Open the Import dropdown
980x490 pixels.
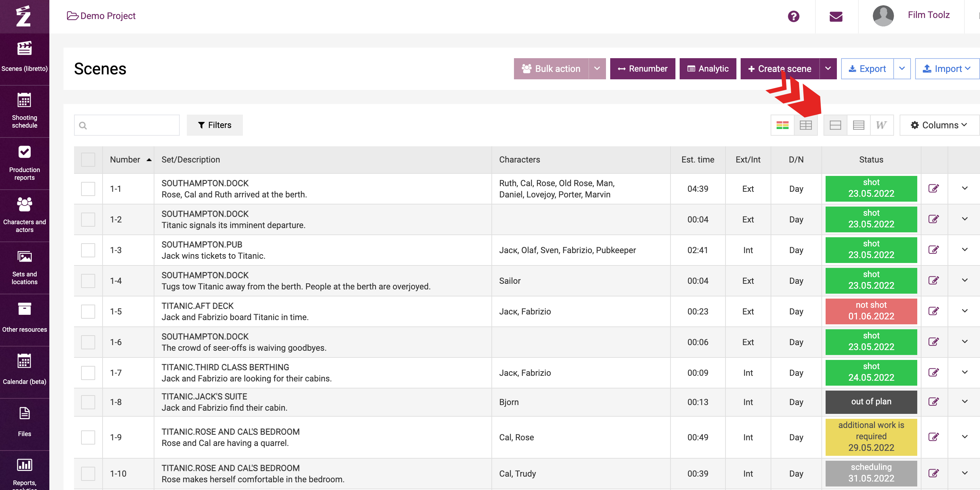click(947, 69)
